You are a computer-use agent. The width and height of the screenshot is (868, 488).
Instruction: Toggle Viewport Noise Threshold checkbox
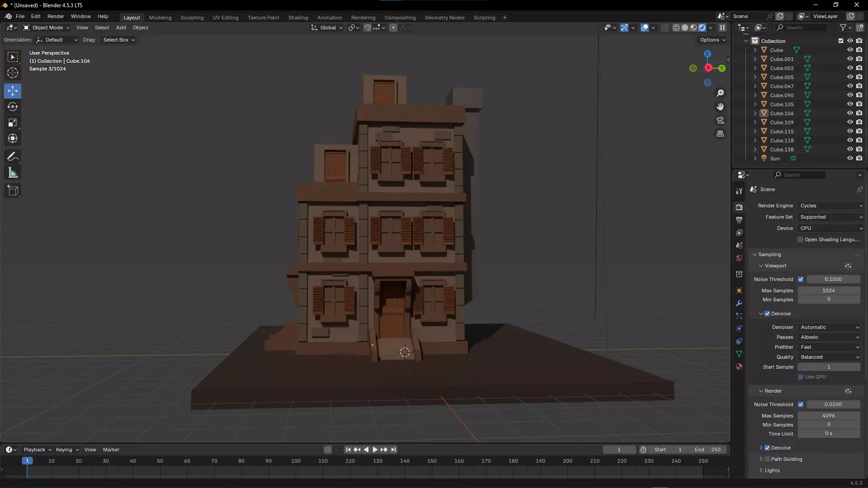801,279
